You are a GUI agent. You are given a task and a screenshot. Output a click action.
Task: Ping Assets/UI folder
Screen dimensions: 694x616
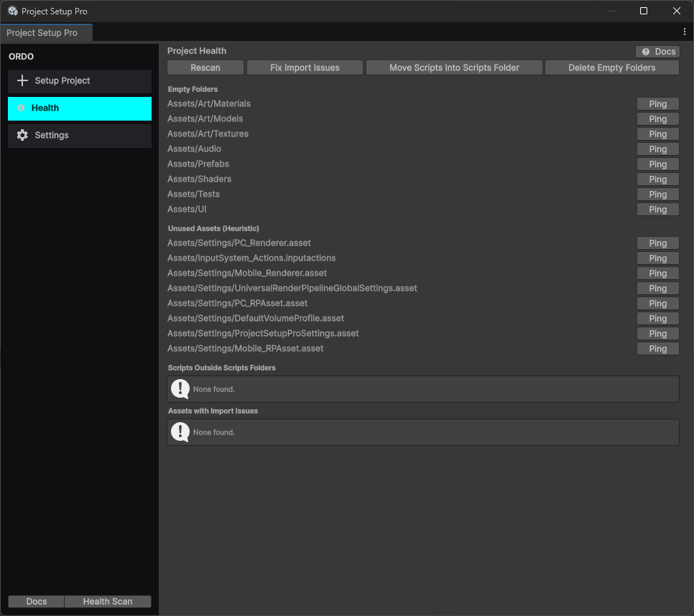coord(657,209)
